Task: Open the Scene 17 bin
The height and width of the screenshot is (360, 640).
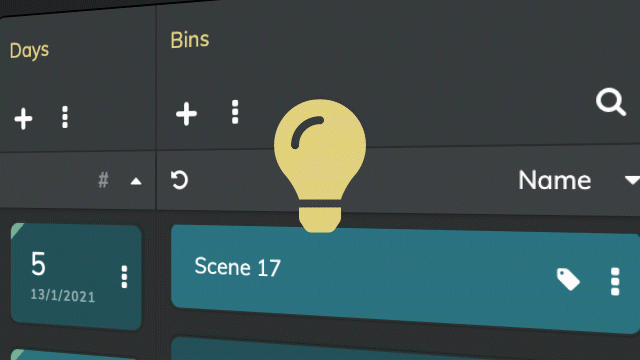Action: [405, 279]
